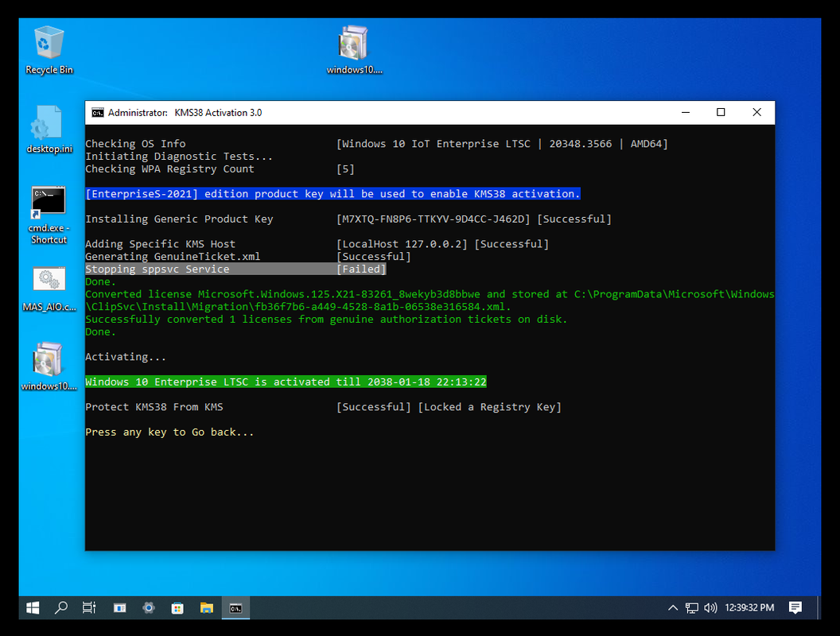Open taskbar Search magnifier
840x636 pixels.
61,607
